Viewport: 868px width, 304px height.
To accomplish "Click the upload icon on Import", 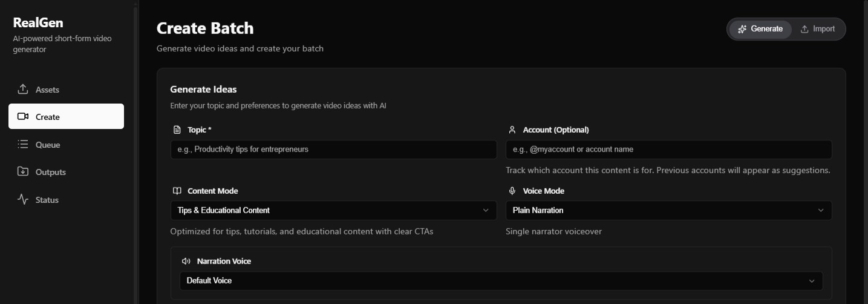I will pos(804,29).
